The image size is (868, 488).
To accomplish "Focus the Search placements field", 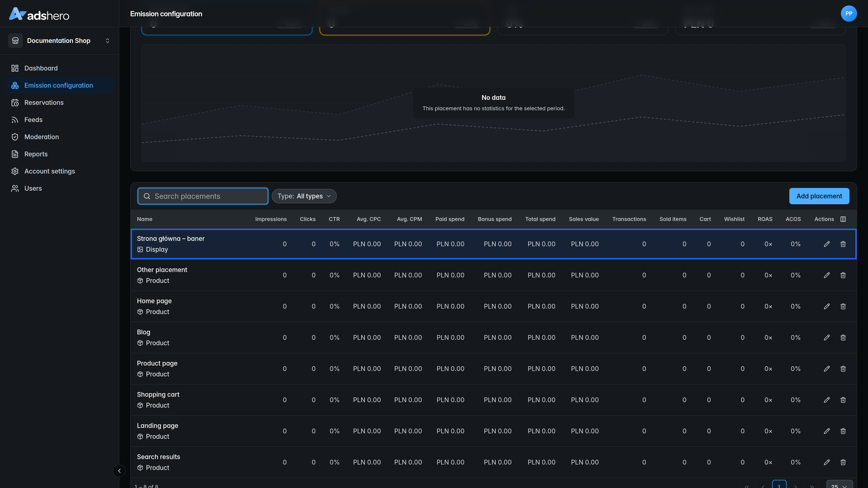I will pos(203,196).
